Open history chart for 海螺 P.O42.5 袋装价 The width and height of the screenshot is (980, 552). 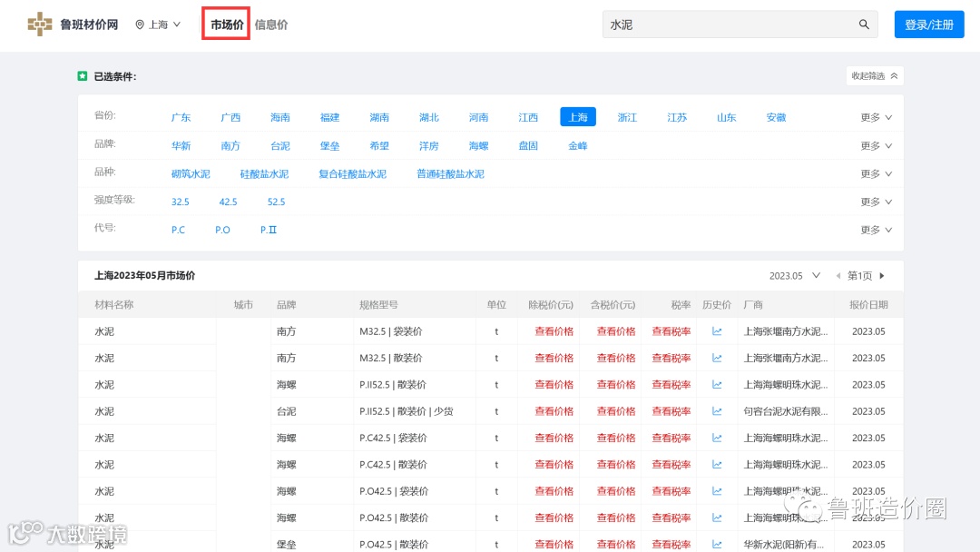click(x=717, y=491)
